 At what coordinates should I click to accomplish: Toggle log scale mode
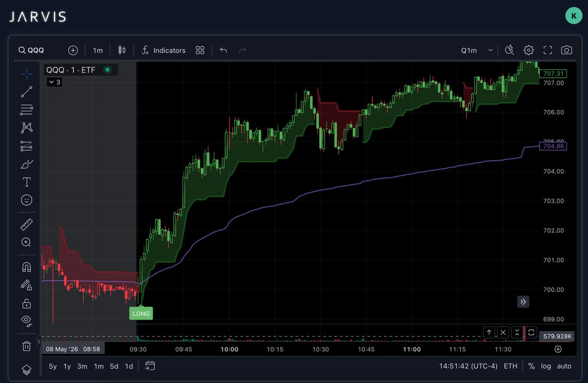pyautogui.click(x=546, y=366)
